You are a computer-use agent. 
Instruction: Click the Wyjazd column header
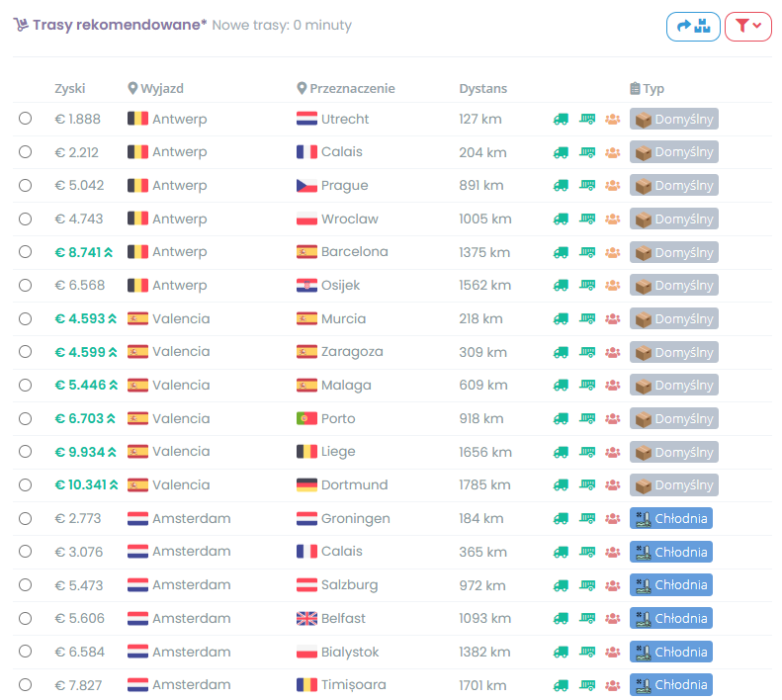[x=155, y=88]
